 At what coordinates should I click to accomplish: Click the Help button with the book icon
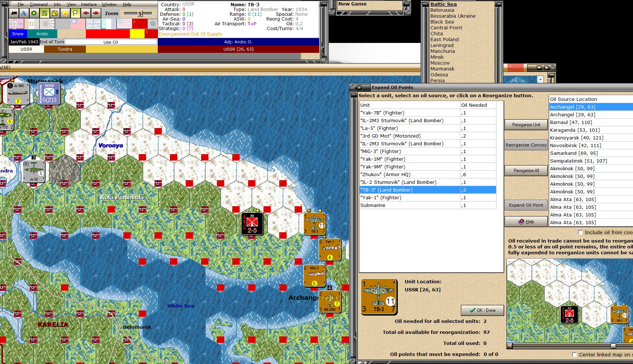tap(526, 222)
